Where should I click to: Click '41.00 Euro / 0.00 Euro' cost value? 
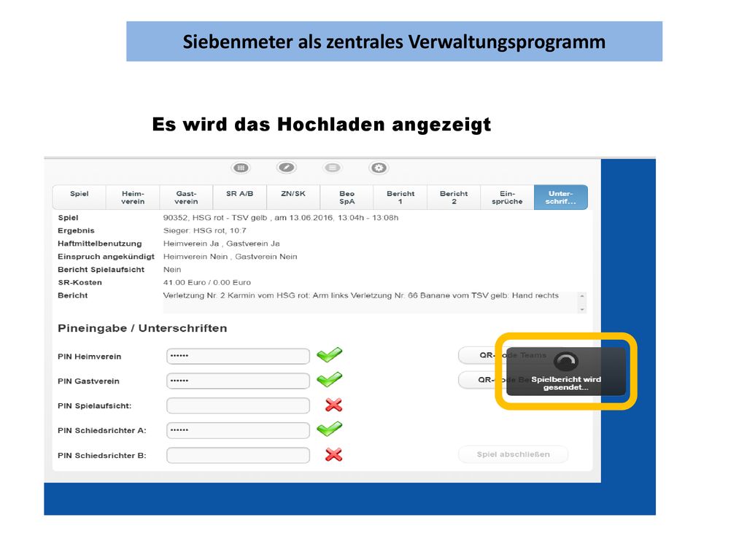click(x=206, y=282)
